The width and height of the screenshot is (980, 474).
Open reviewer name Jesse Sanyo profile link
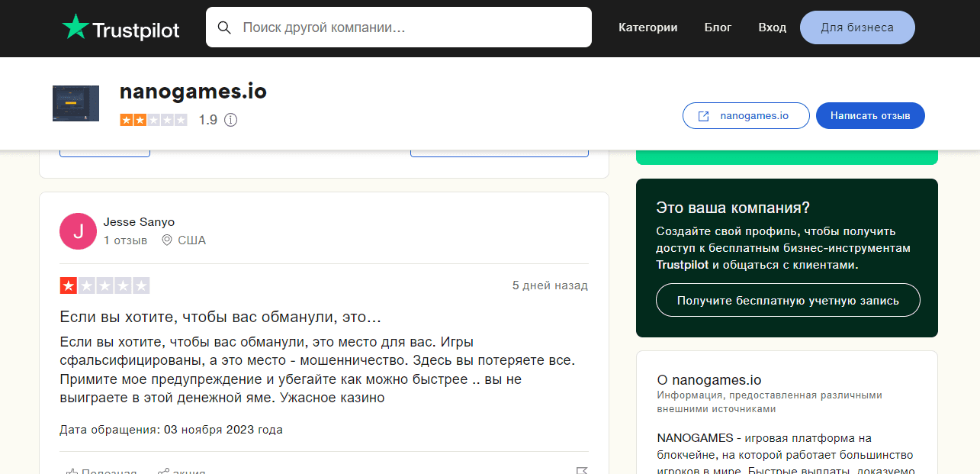(x=139, y=222)
